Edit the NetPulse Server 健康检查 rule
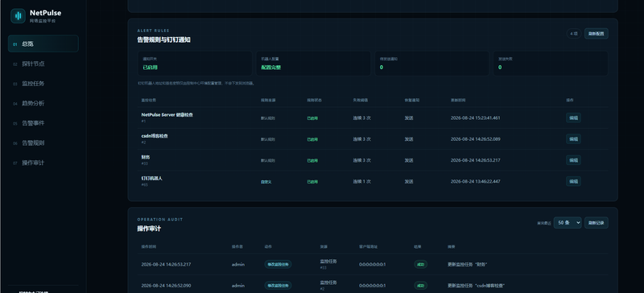Image resolution: width=644 pixels, height=293 pixels. coord(573,118)
